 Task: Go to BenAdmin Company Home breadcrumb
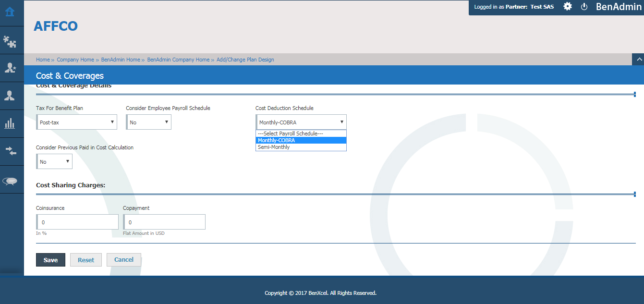pyautogui.click(x=178, y=60)
